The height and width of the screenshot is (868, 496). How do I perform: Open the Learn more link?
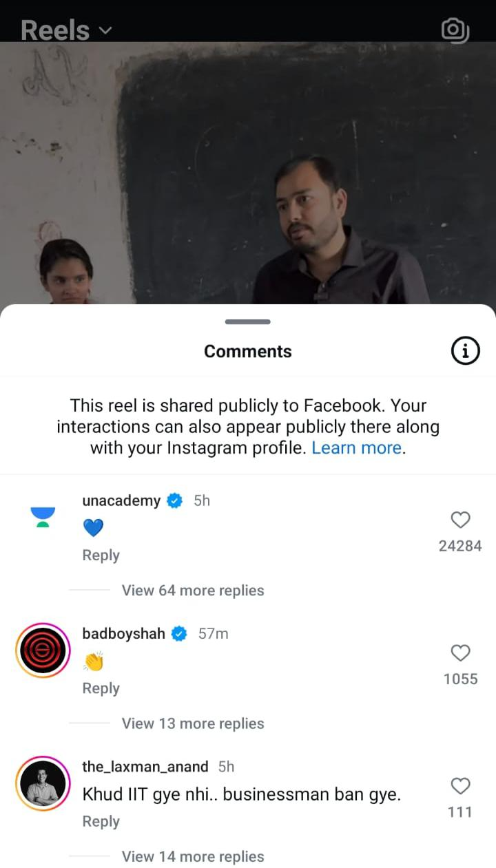click(356, 447)
